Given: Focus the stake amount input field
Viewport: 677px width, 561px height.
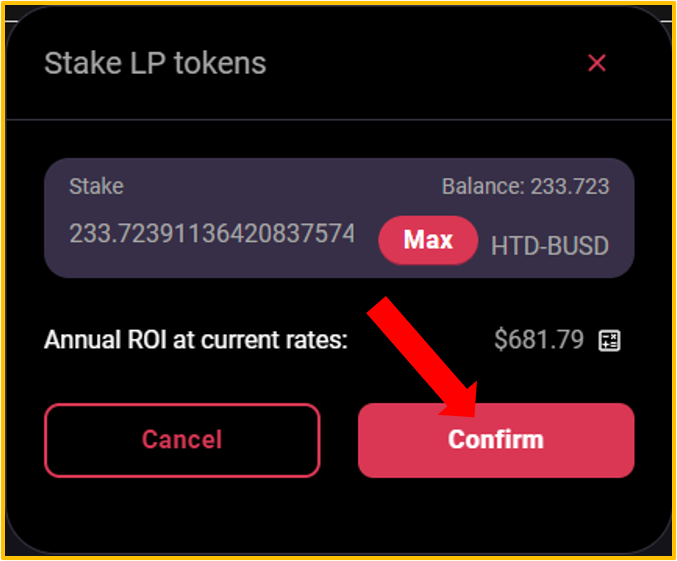Looking at the screenshot, I should 212,234.
